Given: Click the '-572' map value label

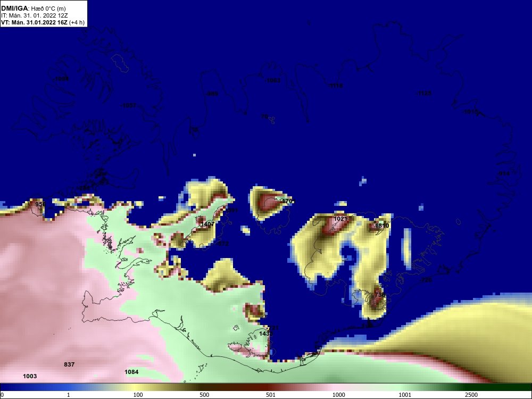Looking at the screenshot, I should point(222,244).
